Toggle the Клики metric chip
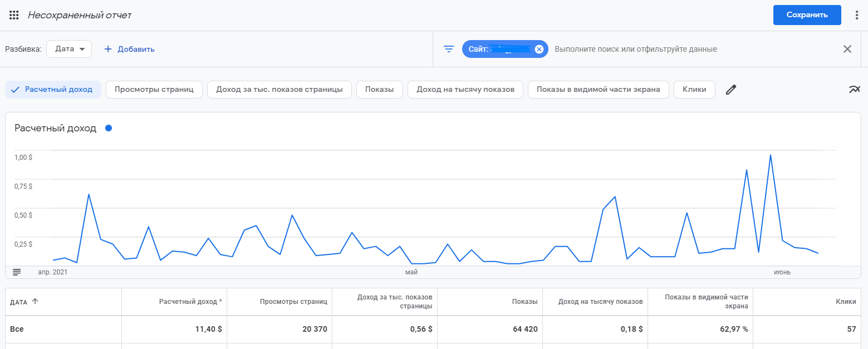 click(x=694, y=90)
